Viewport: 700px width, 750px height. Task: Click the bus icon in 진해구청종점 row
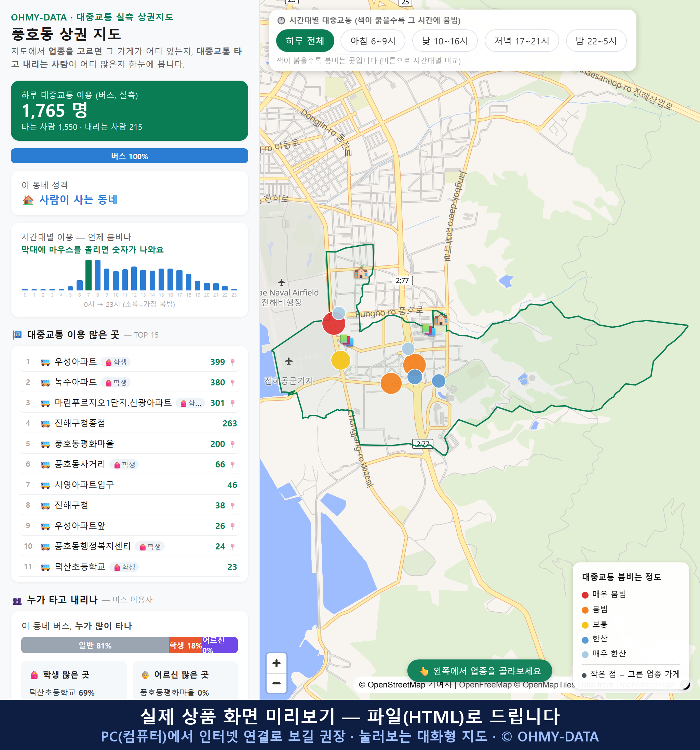45,424
